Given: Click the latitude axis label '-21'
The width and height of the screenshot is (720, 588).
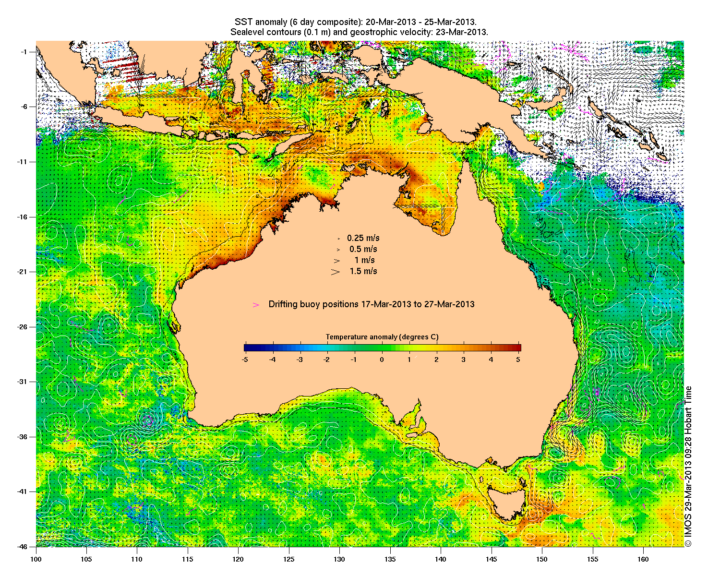Looking at the screenshot, I should [x=23, y=272].
